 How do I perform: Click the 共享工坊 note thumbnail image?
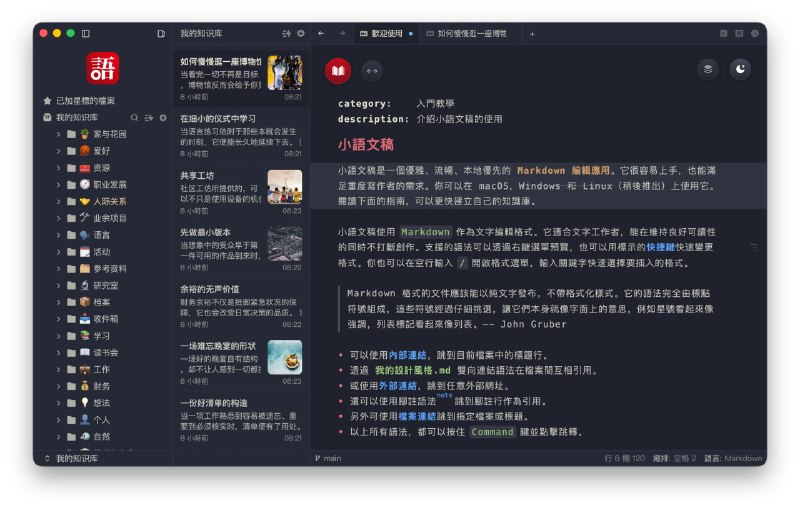click(x=285, y=187)
